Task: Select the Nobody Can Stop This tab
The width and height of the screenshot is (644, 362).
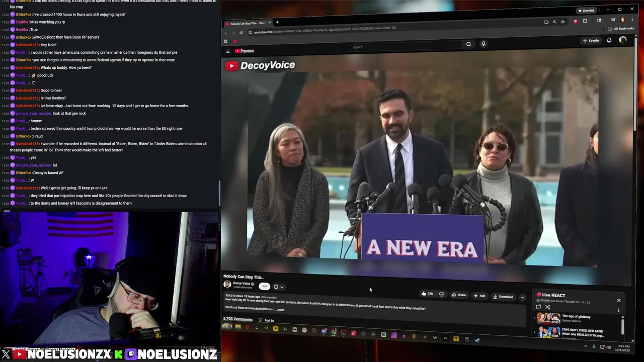Action: click(x=248, y=24)
